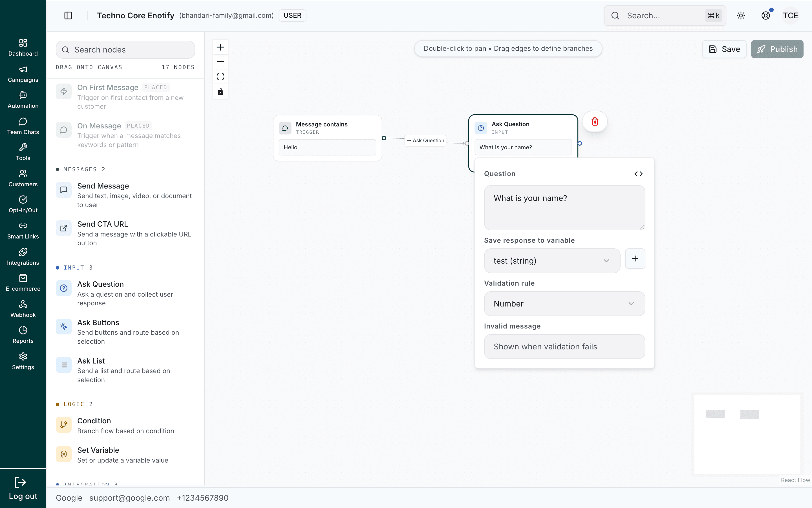Viewport: 812px width, 508px height.
Task: Open Dashboard from the sidebar
Action: [x=23, y=48]
